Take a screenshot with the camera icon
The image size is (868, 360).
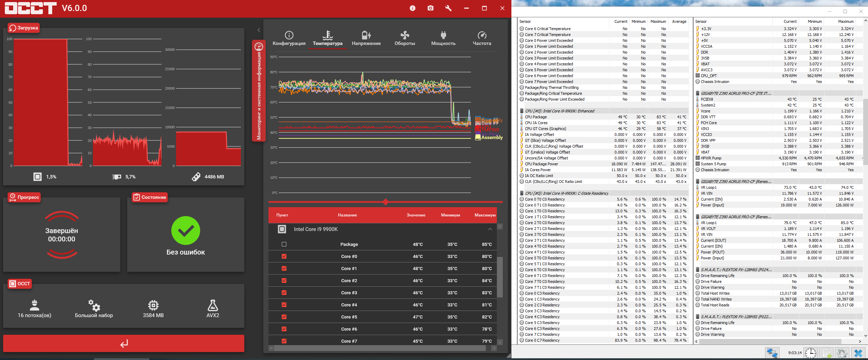tap(430, 8)
